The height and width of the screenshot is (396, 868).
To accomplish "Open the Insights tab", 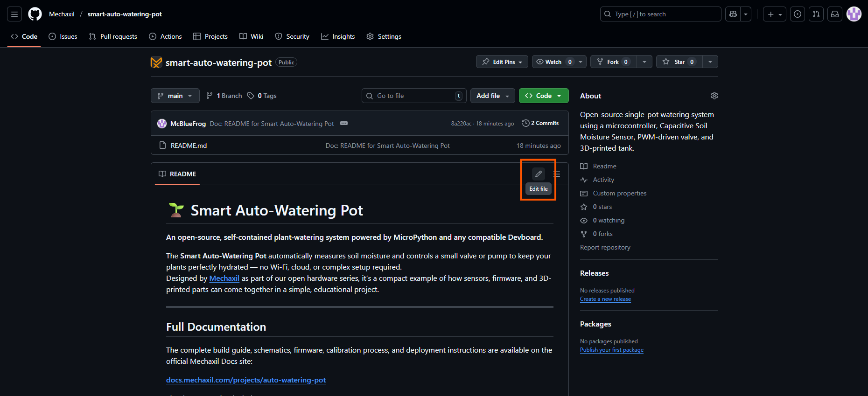I will tap(338, 36).
